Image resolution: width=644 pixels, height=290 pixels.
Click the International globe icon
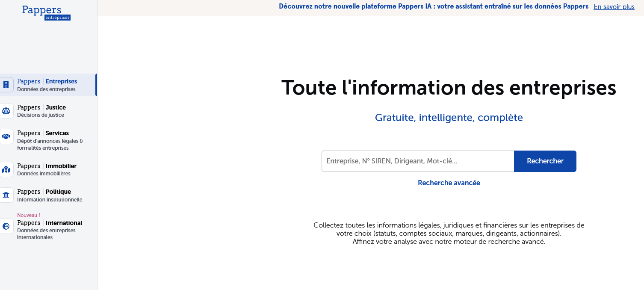[6, 226]
